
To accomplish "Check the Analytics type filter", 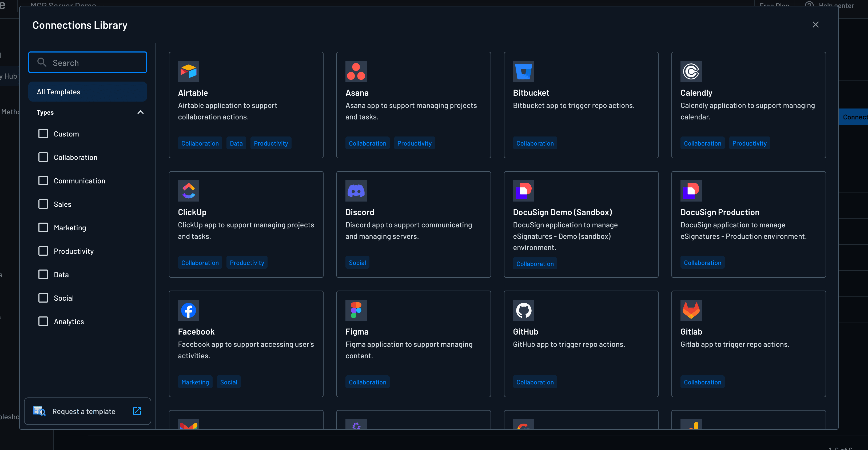I will 43,321.
